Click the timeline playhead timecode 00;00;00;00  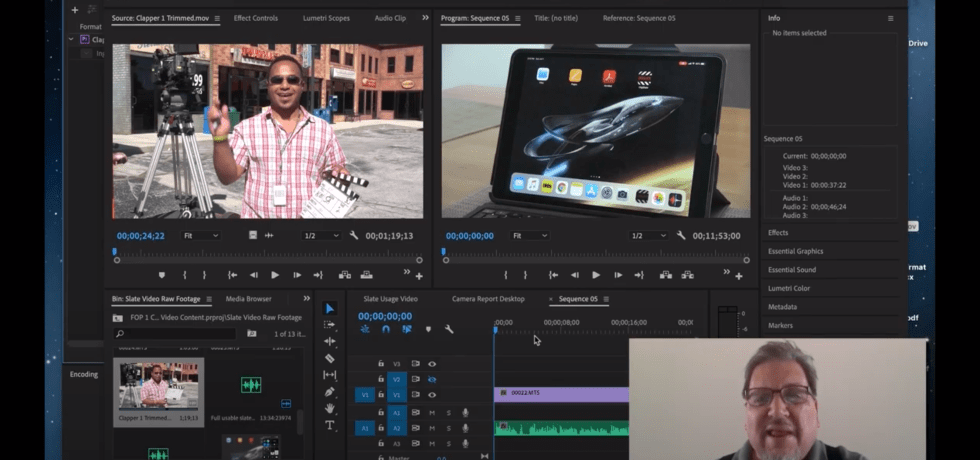coord(384,316)
